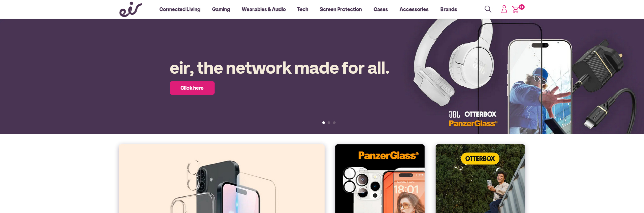Open the Gaming menu
Viewport: 644px width, 213px height.
(x=221, y=9)
